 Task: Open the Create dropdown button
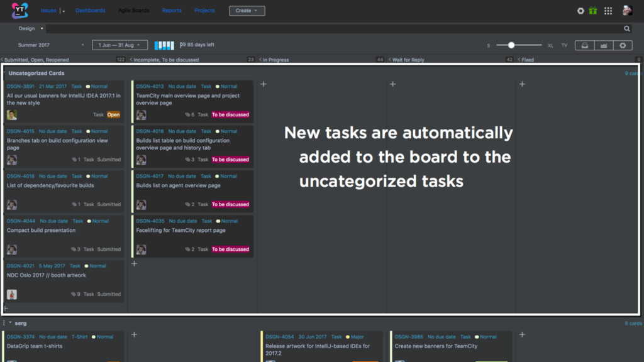coord(247,11)
